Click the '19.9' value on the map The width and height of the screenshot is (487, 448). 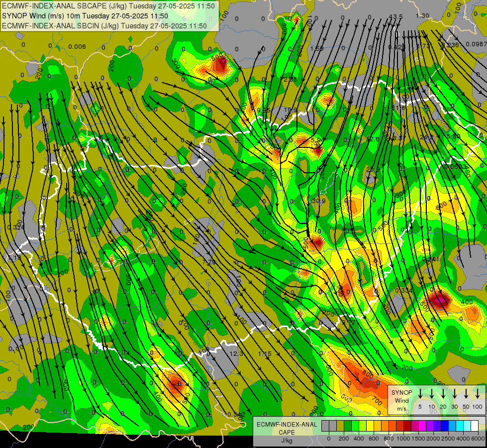(x=291, y=110)
